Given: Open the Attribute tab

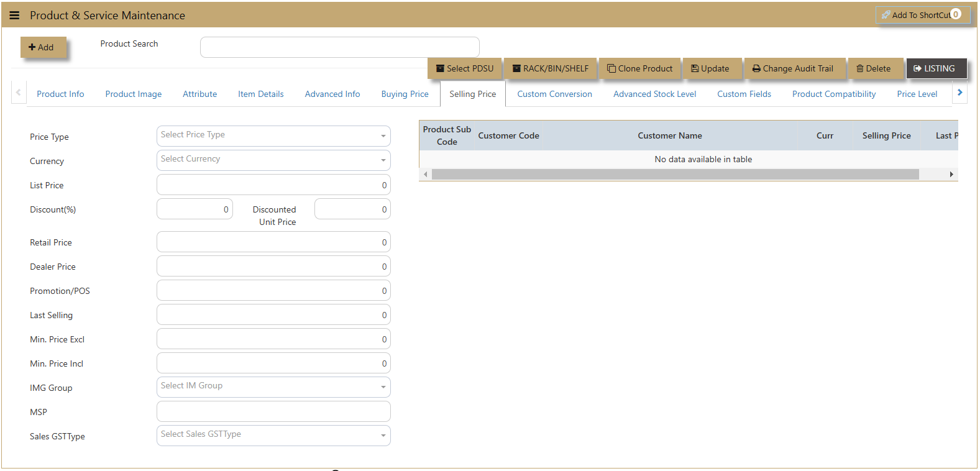Looking at the screenshot, I should point(200,94).
